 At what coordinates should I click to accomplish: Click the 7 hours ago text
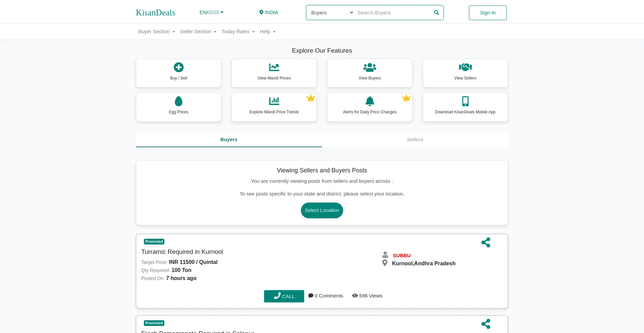click(181, 278)
